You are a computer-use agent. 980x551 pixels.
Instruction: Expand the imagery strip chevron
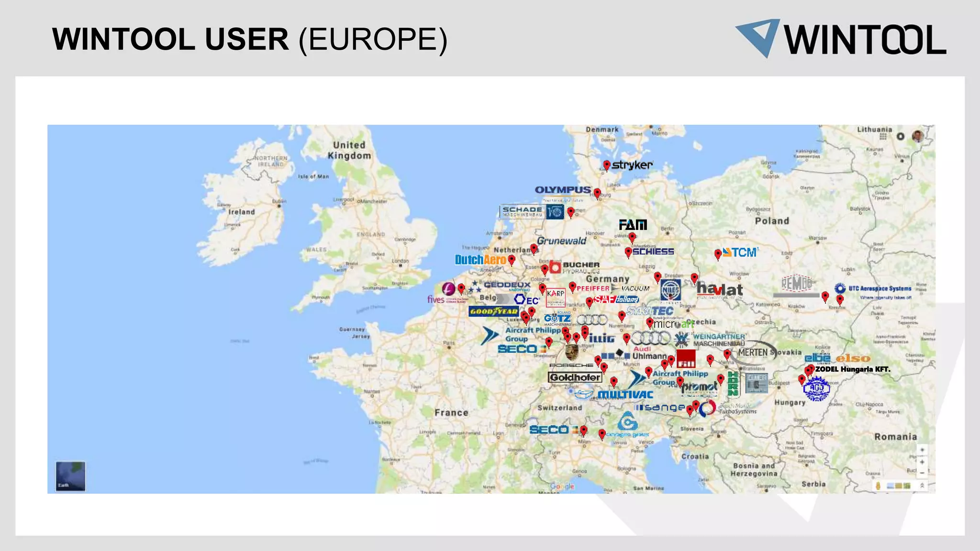tap(922, 485)
